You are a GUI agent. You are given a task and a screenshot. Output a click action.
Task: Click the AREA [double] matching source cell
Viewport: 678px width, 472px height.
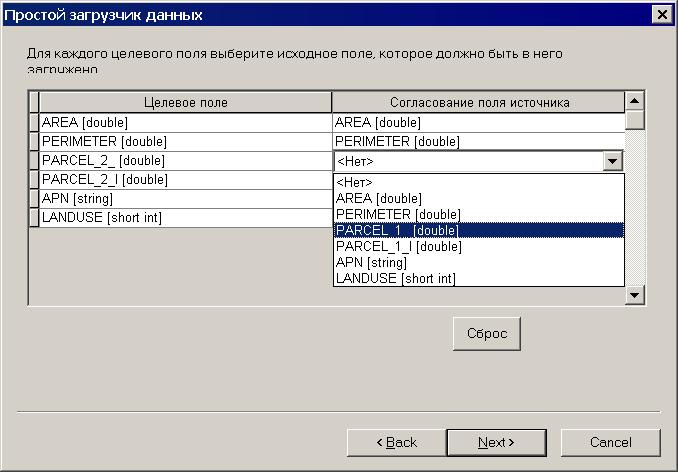point(479,123)
